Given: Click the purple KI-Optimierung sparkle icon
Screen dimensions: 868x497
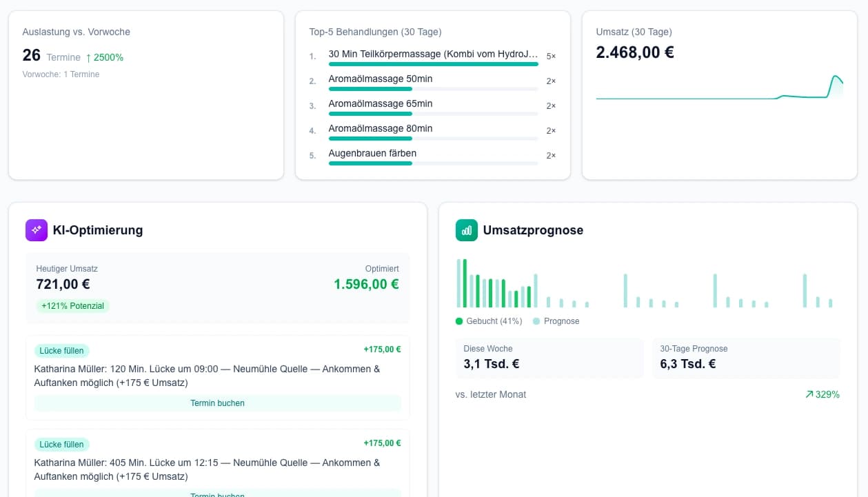Looking at the screenshot, I should (x=36, y=230).
